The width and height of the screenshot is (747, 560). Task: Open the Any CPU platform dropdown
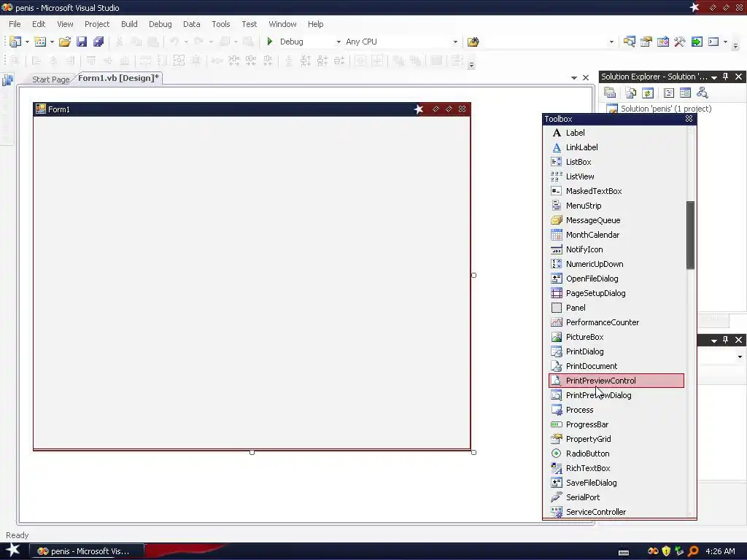(x=455, y=42)
